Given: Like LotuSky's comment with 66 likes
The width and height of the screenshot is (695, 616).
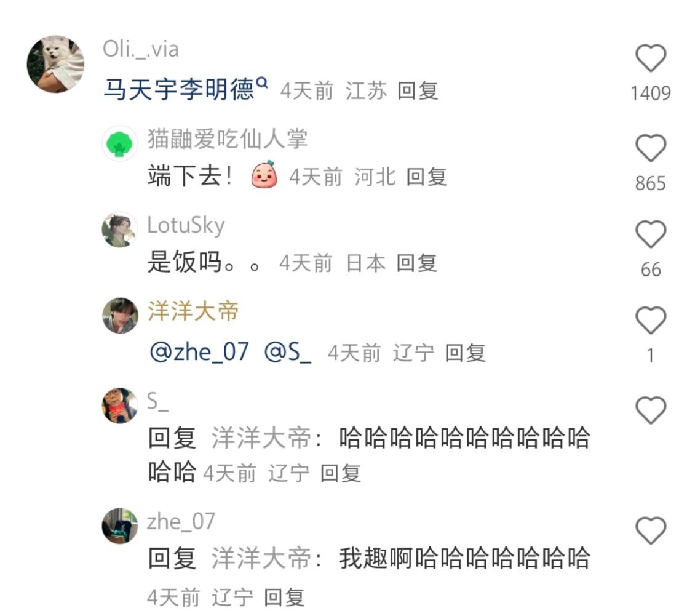Looking at the screenshot, I should click(x=651, y=234).
